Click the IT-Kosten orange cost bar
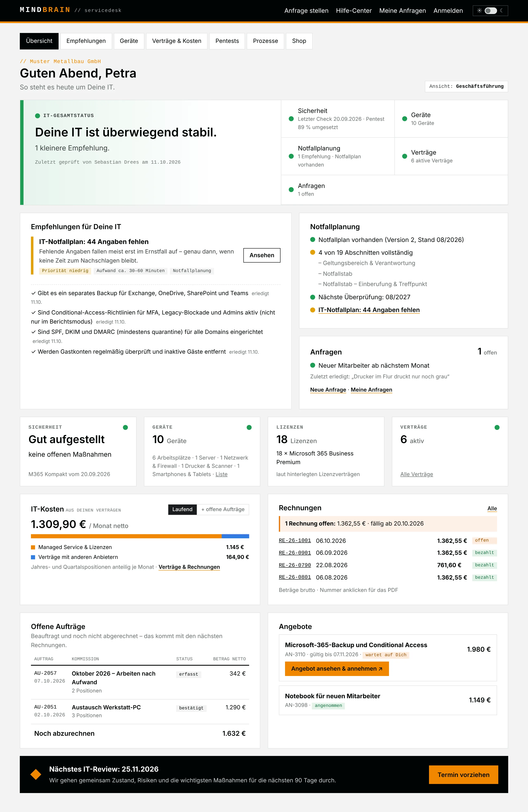 126,536
